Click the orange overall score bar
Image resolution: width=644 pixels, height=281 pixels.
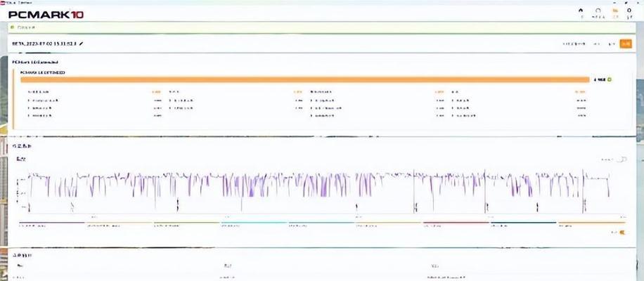coord(305,79)
